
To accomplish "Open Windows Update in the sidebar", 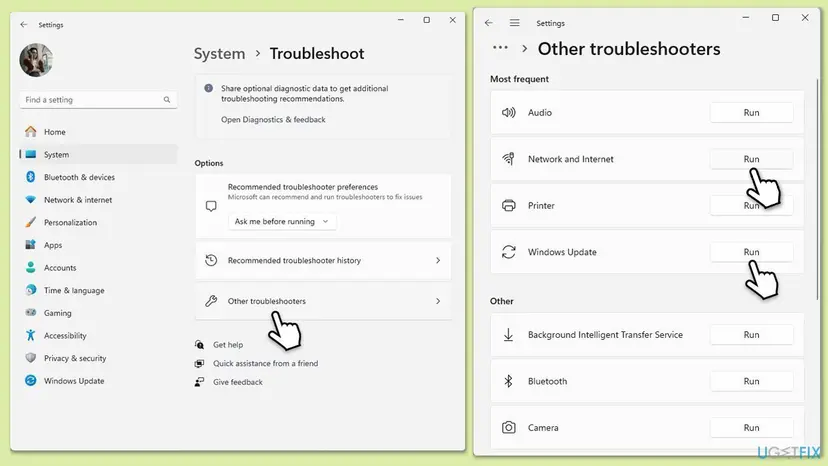I will coord(98,381).
